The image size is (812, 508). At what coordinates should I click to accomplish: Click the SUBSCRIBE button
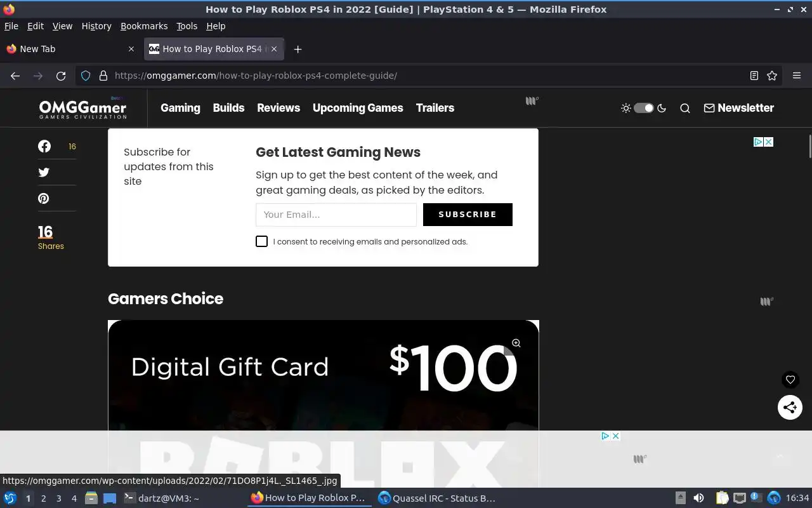[x=468, y=215]
